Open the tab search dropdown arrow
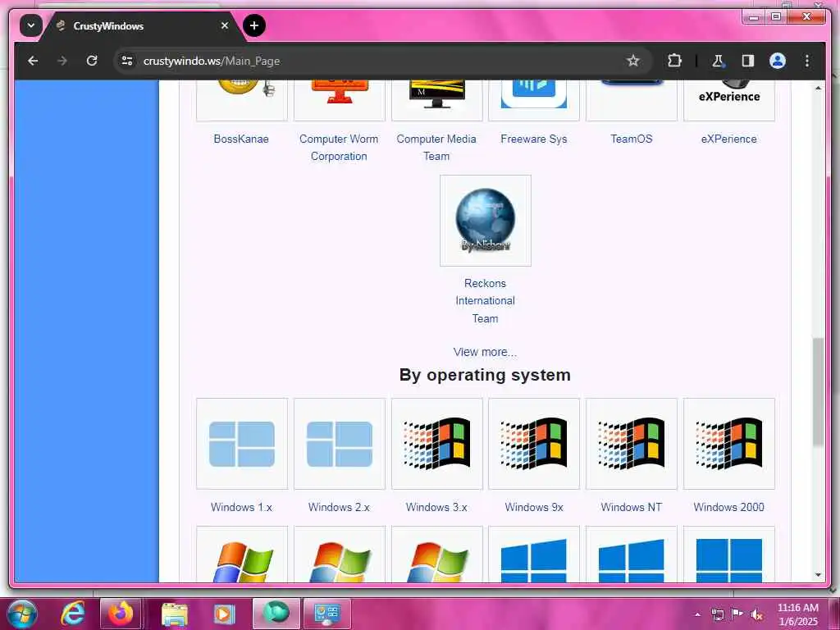This screenshot has height=630, width=840. (31, 25)
